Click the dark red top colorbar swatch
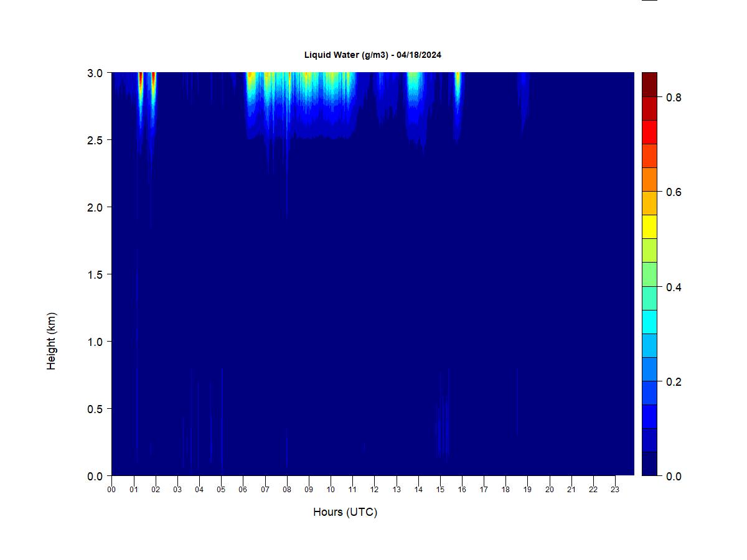This screenshot has width=747, height=560. [649, 85]
